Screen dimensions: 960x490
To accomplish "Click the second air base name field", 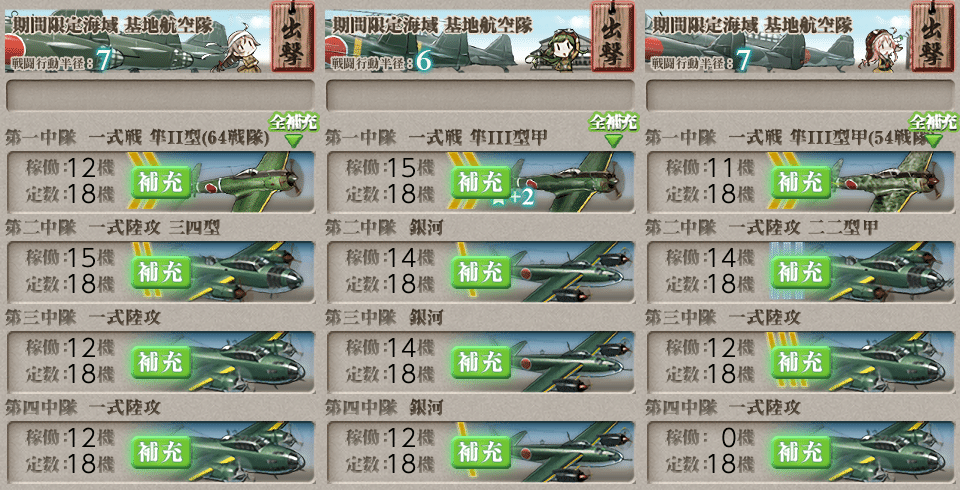I will coord(481,96).
